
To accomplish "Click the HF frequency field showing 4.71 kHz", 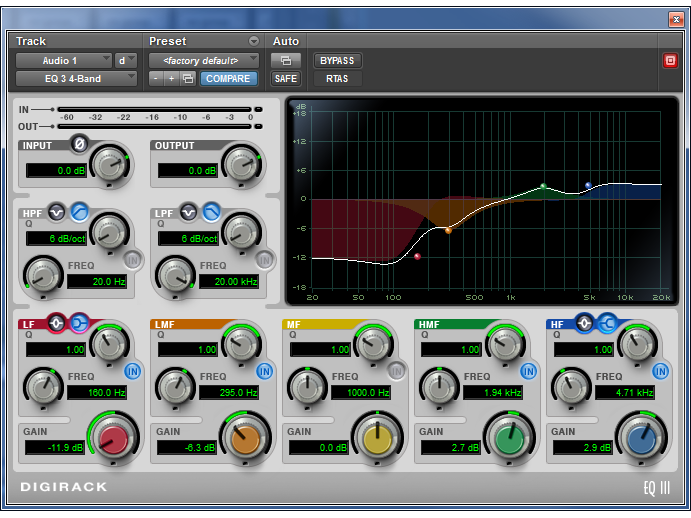I will coord(625,392).
